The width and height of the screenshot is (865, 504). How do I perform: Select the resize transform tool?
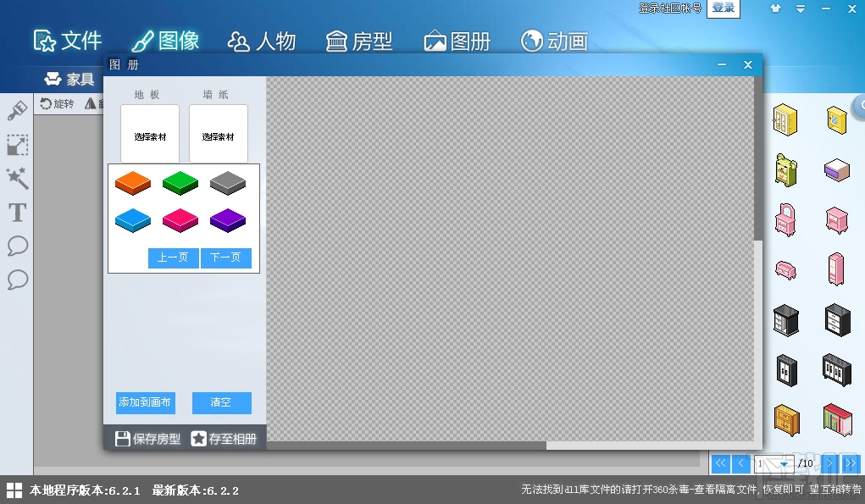coord(17,145)
